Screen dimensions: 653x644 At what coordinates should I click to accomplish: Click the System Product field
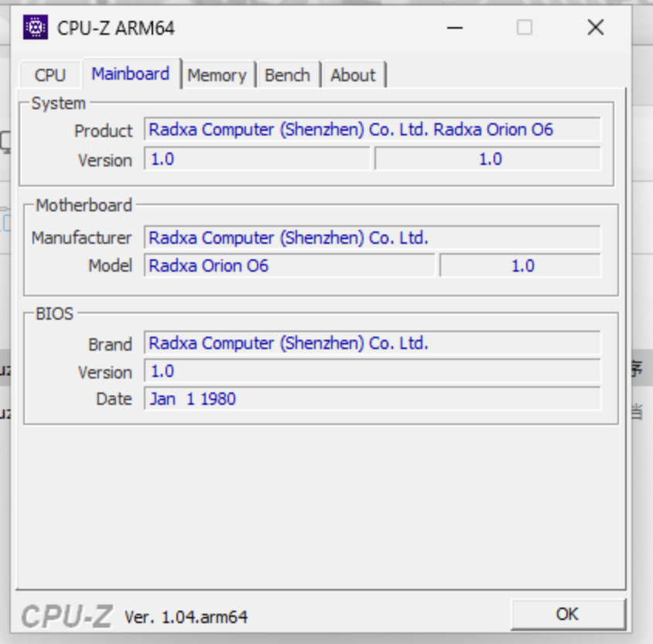click(x=372, y=129)
